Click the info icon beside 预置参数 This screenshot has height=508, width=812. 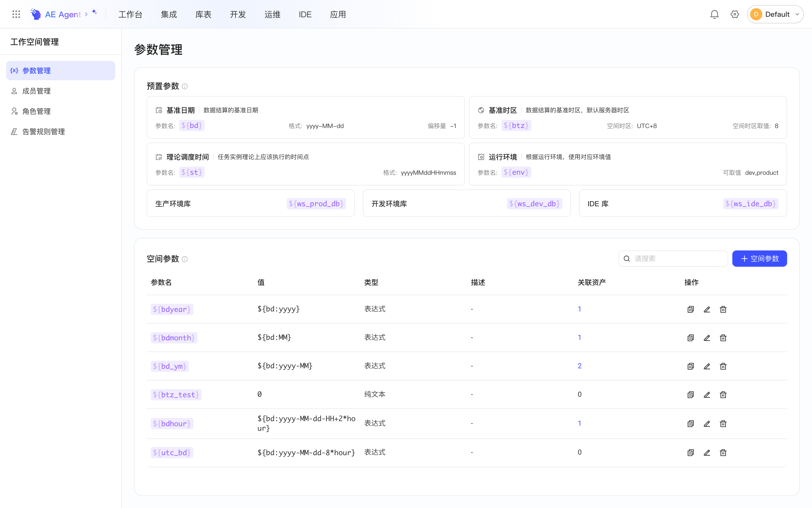click(x=185, y=86)
